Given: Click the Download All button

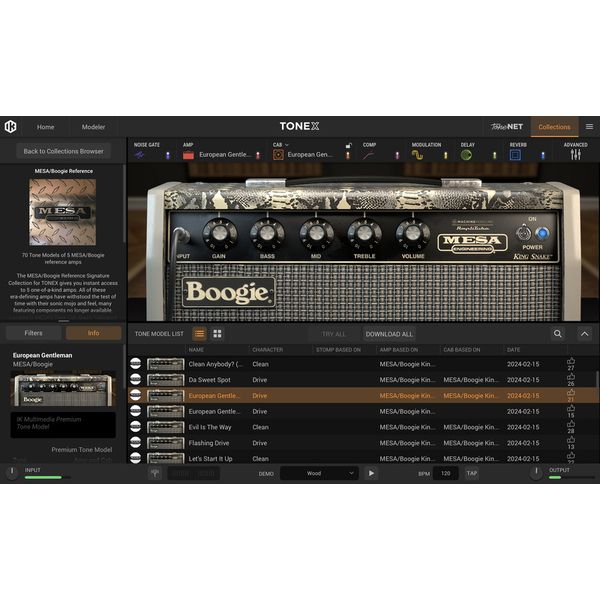Looking at the screenshot, I should [389, 334].
